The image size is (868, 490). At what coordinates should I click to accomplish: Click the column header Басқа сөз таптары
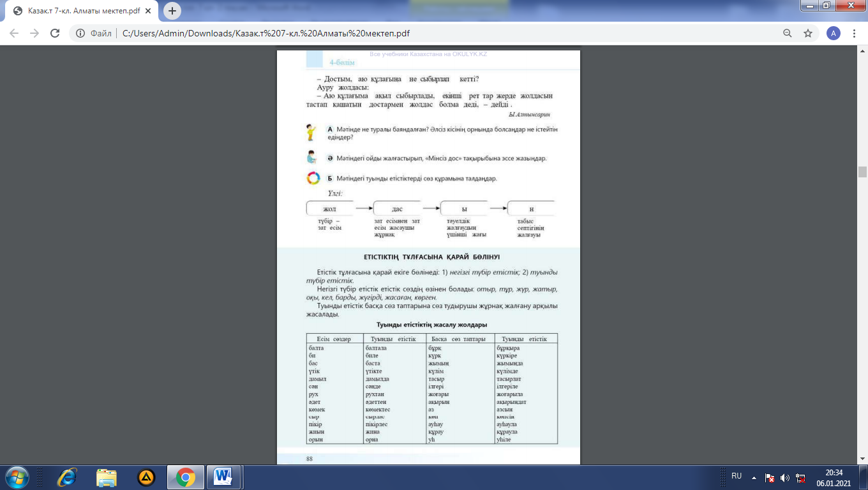[458, 339]
